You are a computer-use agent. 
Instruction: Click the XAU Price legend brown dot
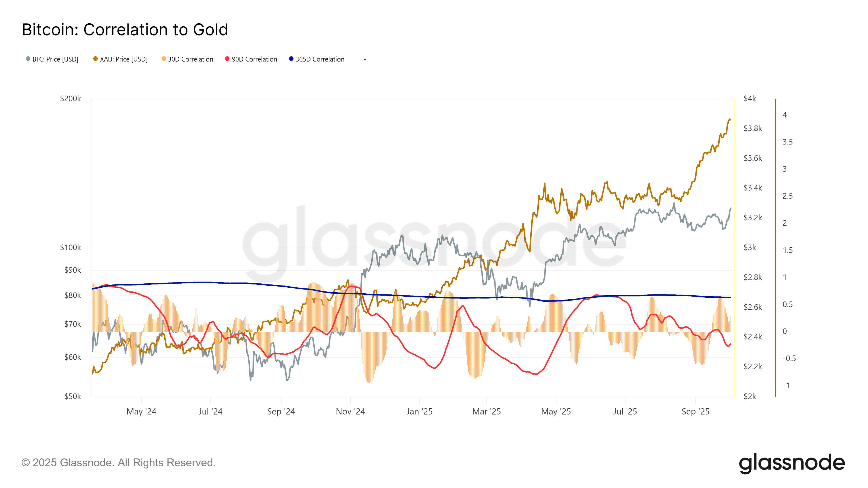point(96,59)
